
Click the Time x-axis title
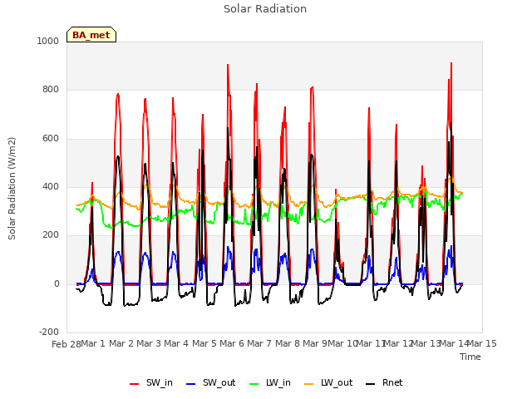[x=470, y=357]
